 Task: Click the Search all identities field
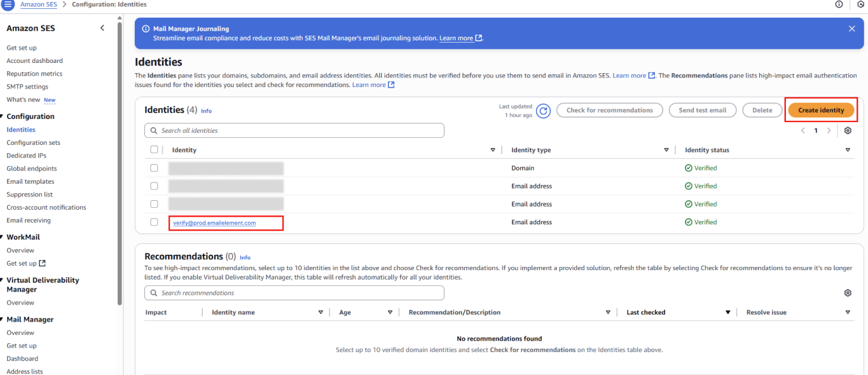pos(294,130)
